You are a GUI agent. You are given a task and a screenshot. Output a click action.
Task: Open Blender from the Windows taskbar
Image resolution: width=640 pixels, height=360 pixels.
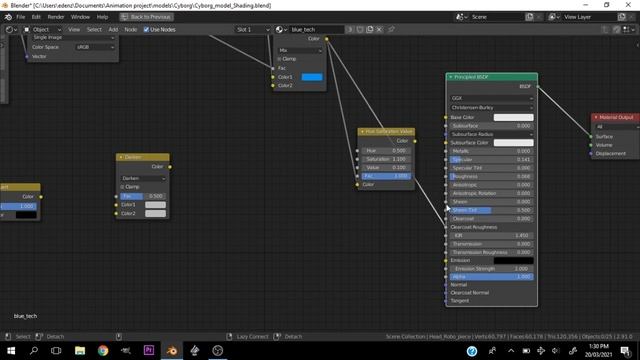(x=172, y=351)
